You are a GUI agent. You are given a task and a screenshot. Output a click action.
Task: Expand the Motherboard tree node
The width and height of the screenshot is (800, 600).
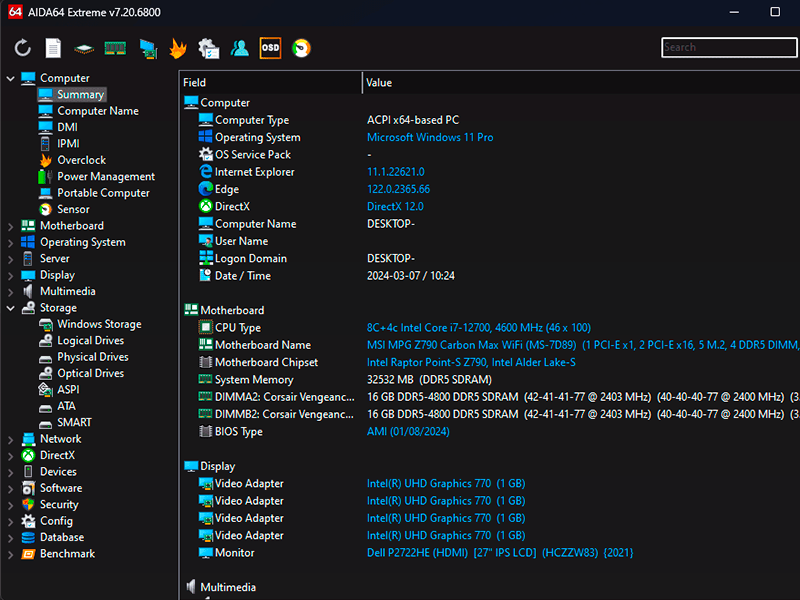[x=11, y=226]
